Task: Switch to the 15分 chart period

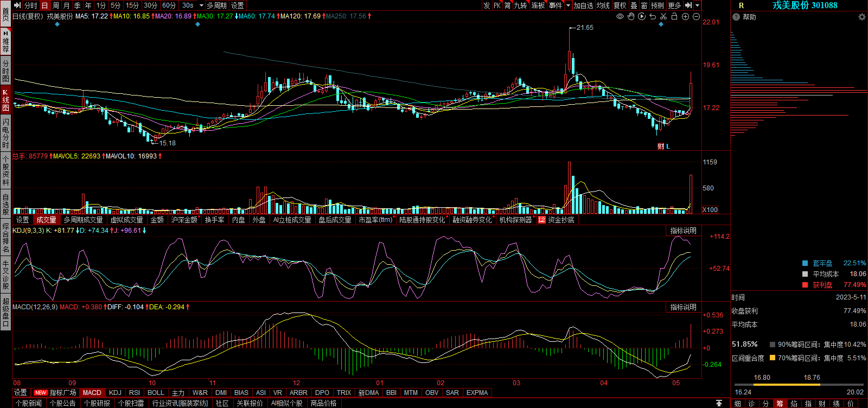Action: click(132, 5)
